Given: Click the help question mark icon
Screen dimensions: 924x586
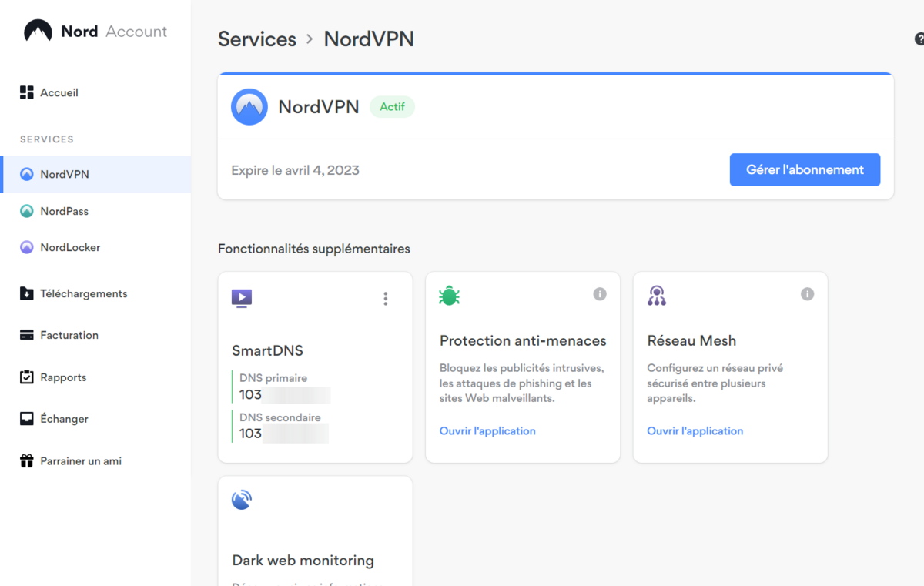Looking at the screenshot, I should click(919, 39).
